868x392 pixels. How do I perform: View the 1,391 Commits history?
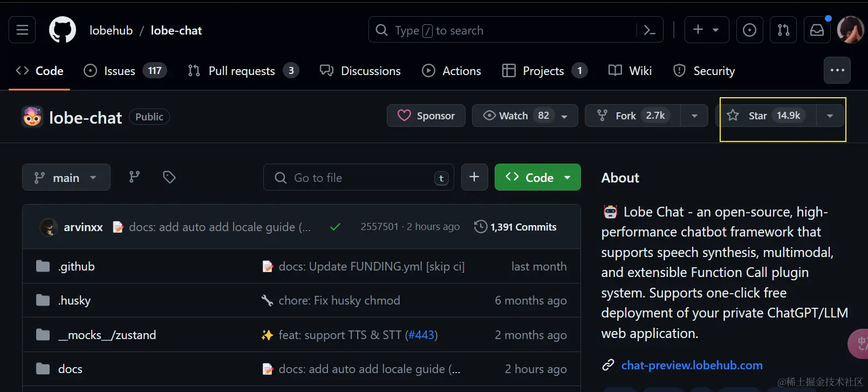[x=515, y=227]
